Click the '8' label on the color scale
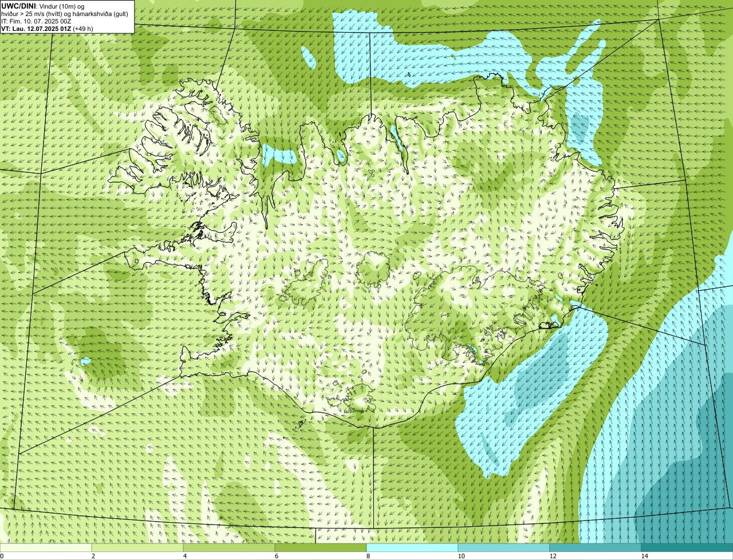This screenshot has width=733, height=560. coord(368,556)
